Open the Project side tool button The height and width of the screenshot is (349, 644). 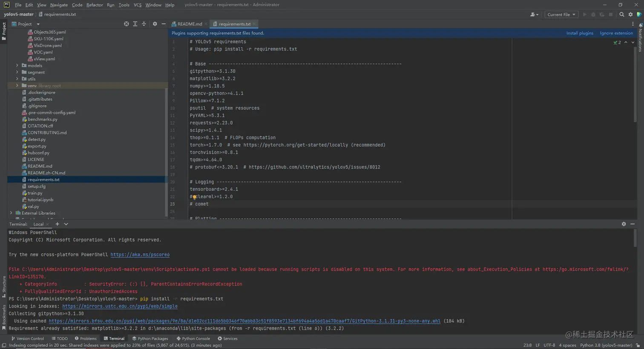click(x=4, y=31)
